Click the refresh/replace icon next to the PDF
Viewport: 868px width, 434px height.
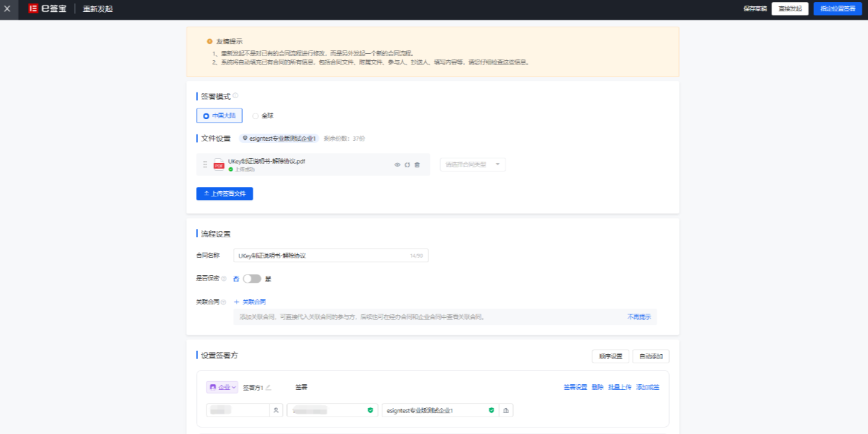[x=407, y=164]
